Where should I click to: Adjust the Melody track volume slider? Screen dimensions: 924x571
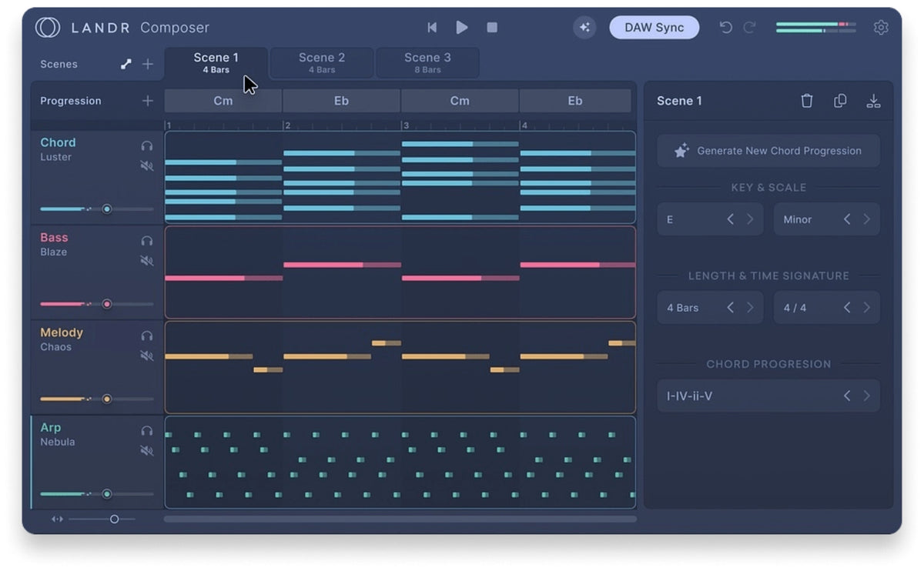point(97,399)
